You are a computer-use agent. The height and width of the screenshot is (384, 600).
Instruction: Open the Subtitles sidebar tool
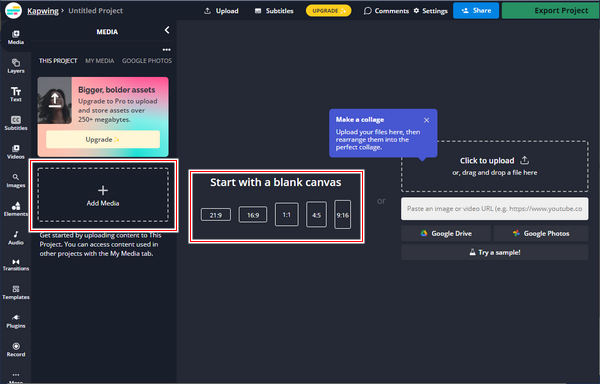point(16,123)
